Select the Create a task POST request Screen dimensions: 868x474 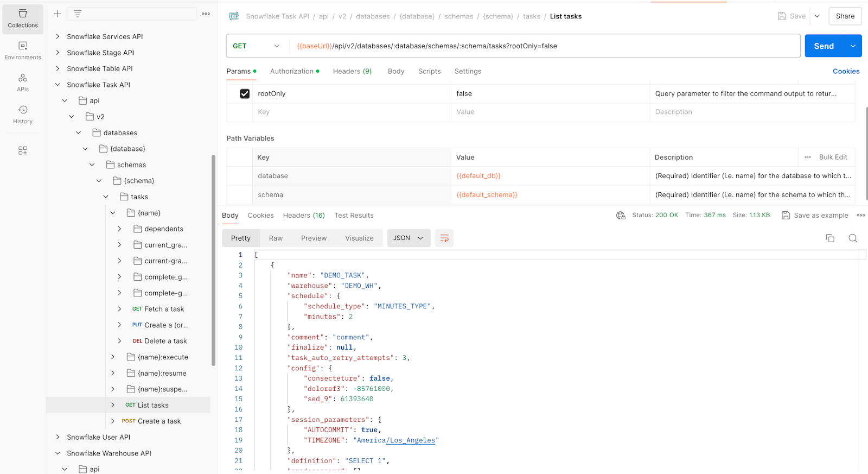(159, 421)
